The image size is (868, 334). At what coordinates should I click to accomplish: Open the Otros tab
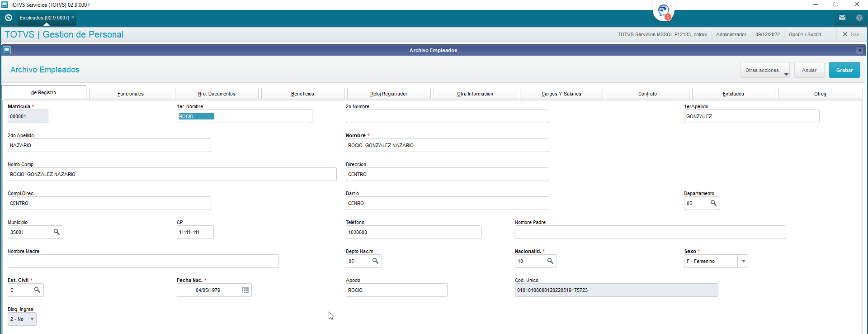pyautogui.click(x=820, y=94)
